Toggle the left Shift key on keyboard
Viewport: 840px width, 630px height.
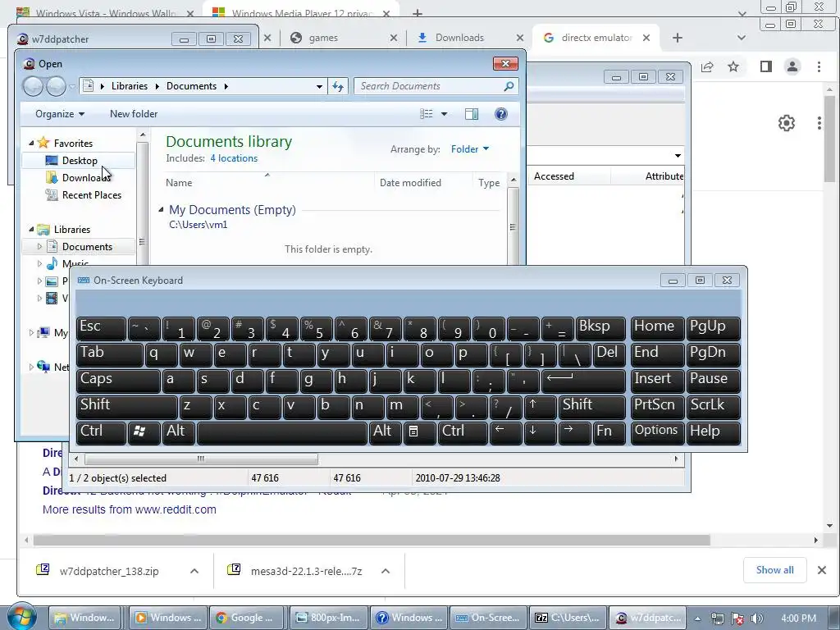click(126, 407)
